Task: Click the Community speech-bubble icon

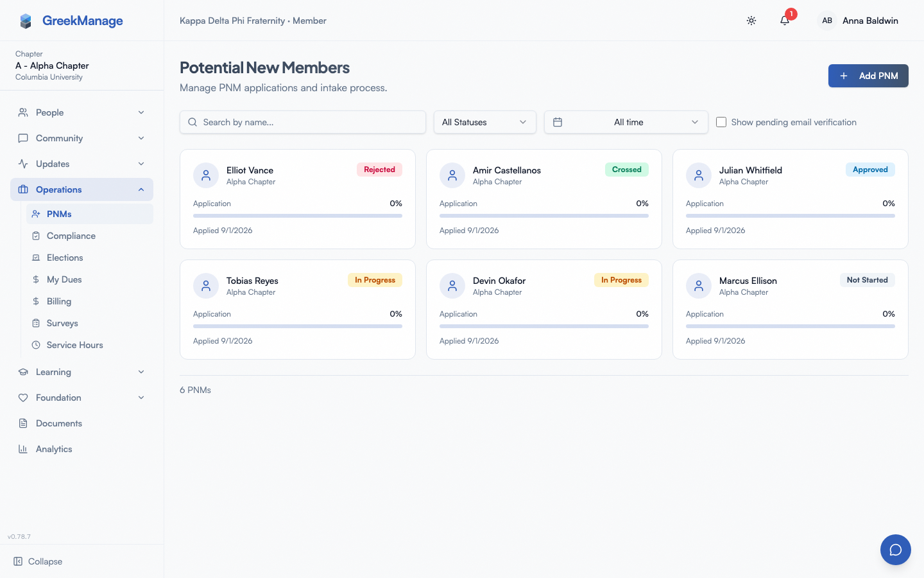Action: 23,138
